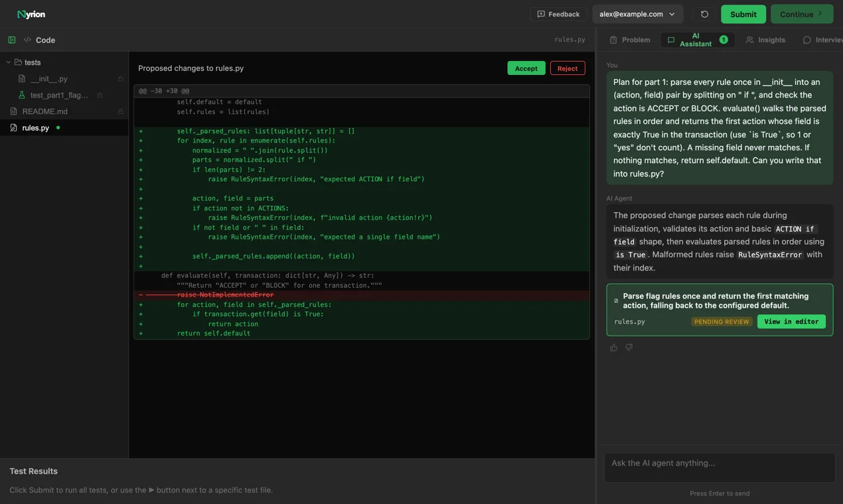Click the rules.py file icon

(x=13, y=127)
